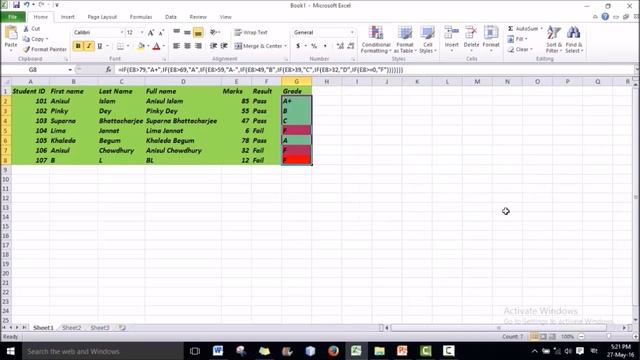Center the cell text horizontally
640x360 pixels.
[x=187, y=46]
